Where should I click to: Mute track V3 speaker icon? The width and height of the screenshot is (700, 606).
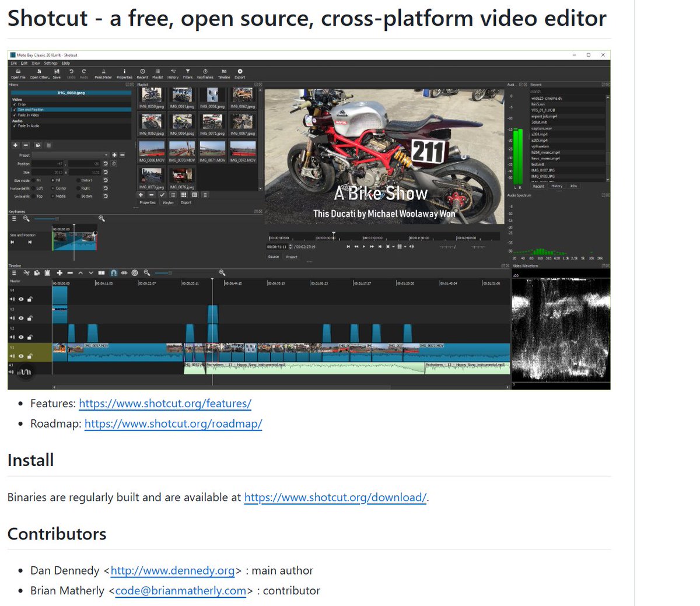pyautogui.click(x=12, y=318)
